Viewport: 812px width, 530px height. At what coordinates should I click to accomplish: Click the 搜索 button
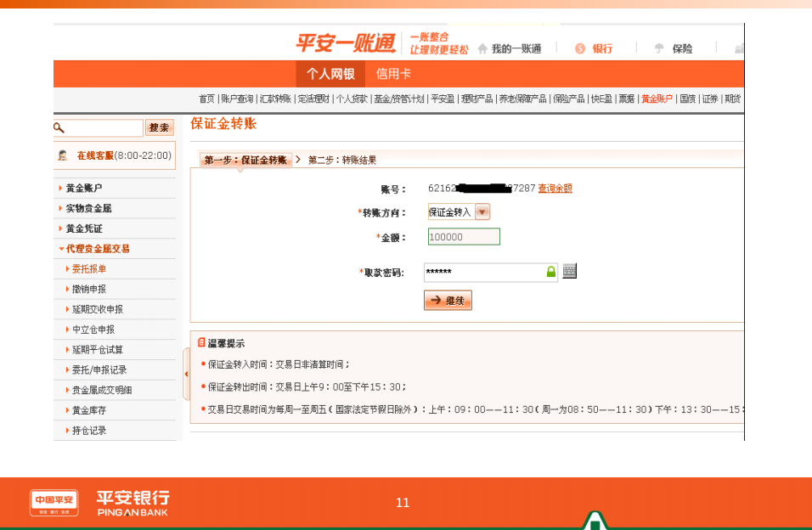160,127
